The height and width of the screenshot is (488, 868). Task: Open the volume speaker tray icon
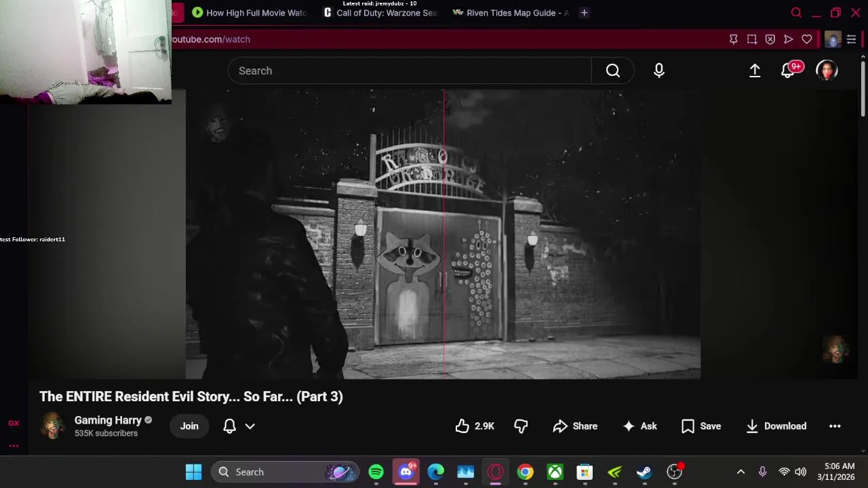(x=800, y=472)
